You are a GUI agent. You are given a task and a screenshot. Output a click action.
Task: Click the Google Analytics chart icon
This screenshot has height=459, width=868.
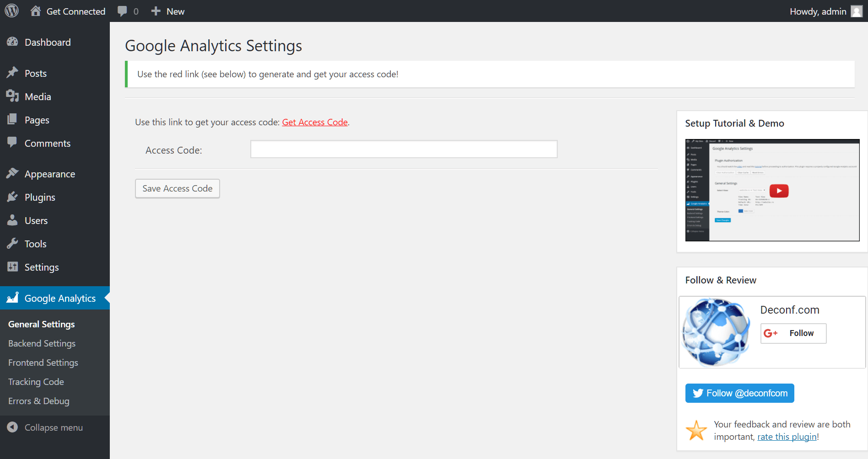tap(12, 298)
